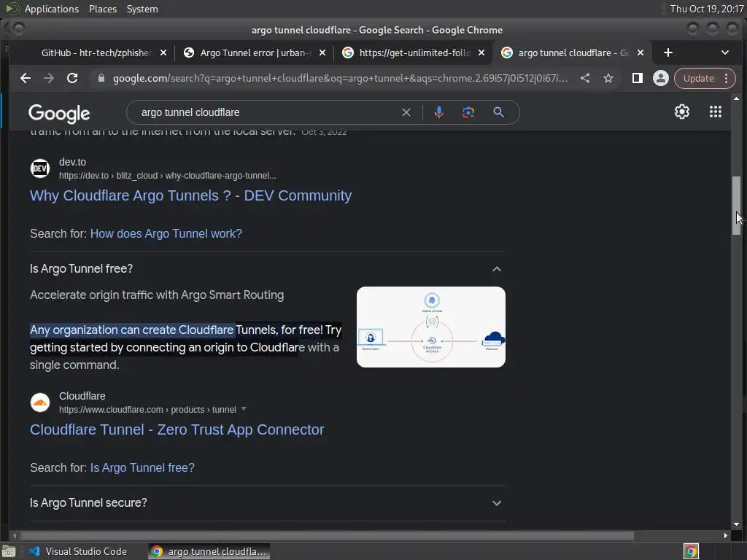Image resolution: width=747 pixels, height=560 pixels.
Task: Switch to get-unlimited-follo tab
Action: [414, 52]
